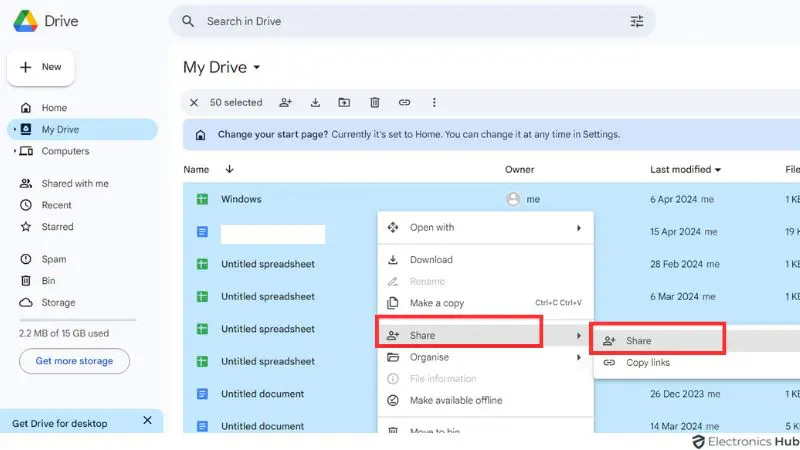Click the Search in Drive field

click(410, 21)
